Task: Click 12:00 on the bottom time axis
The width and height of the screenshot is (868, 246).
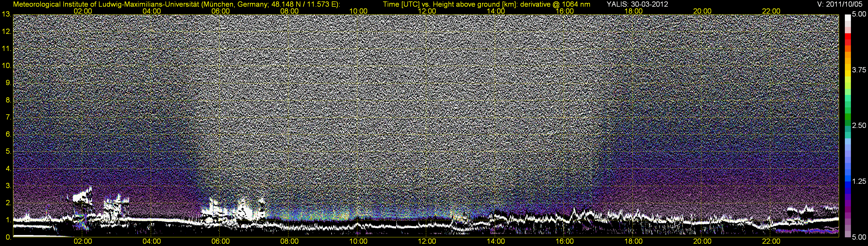Action: click(427, 241)
